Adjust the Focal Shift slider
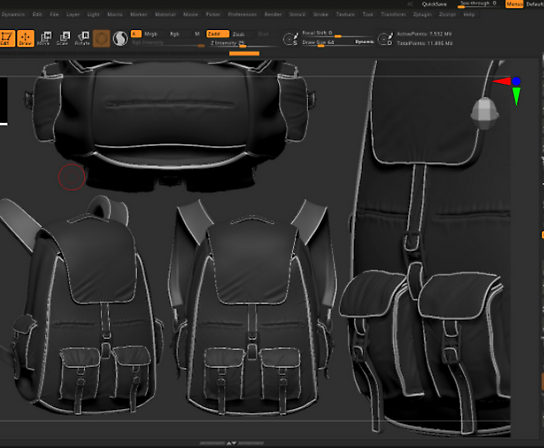Image resolution: width=544 pixels, height=448 pixels. pyautogui.click(x=337, y=34)
